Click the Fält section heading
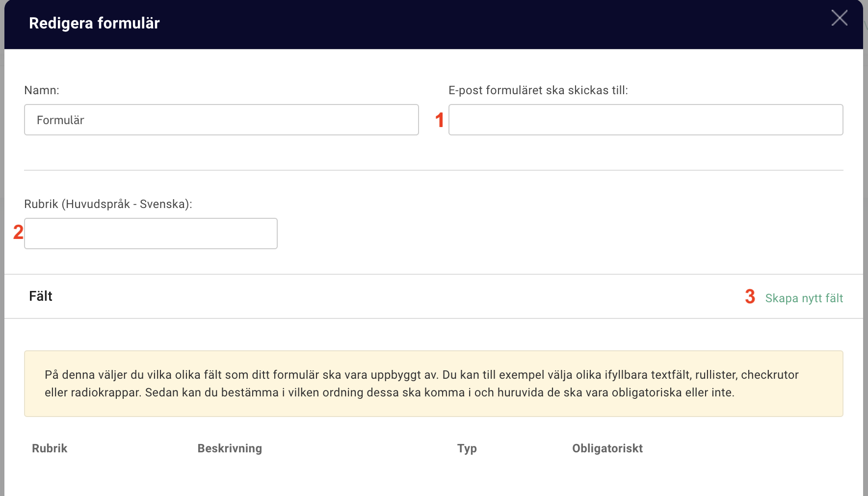 coord(41,296)
